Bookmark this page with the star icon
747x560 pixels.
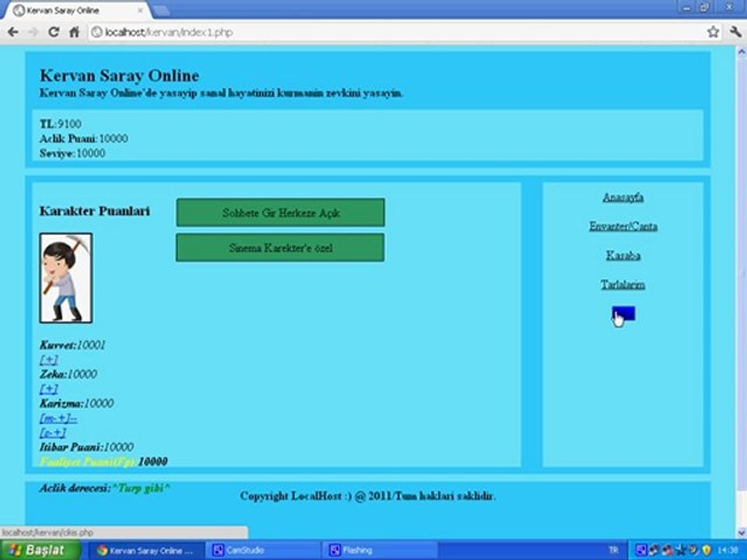pos(713,32)
